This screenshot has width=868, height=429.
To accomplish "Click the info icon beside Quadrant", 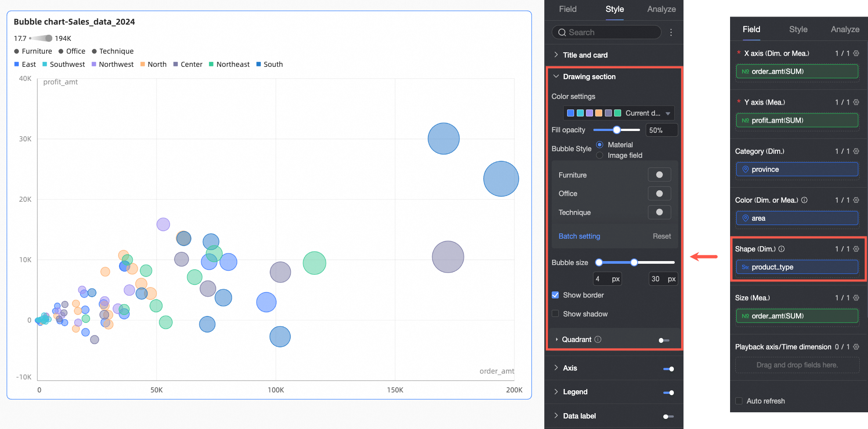I will click(x=598, y=339).
